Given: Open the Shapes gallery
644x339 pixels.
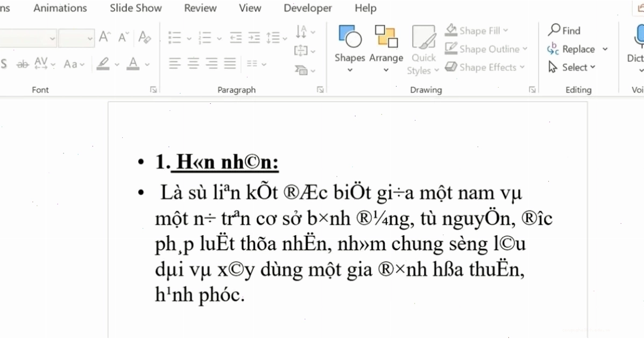Looking at the screenshot, I should coord(350,48).
